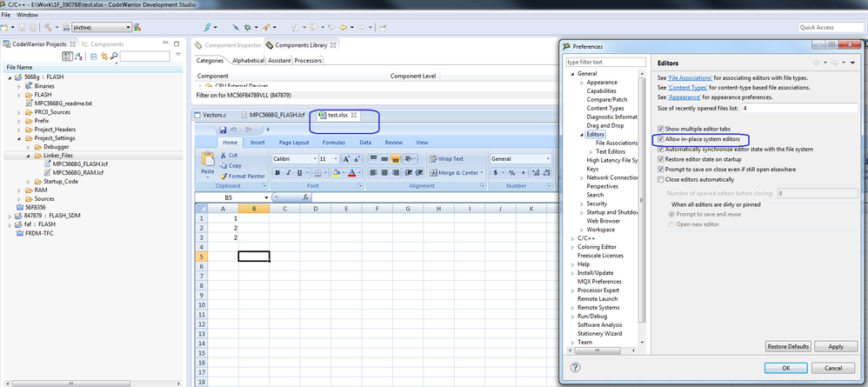
Task: Click the Cut scissors icon
Action: (224, 156)
